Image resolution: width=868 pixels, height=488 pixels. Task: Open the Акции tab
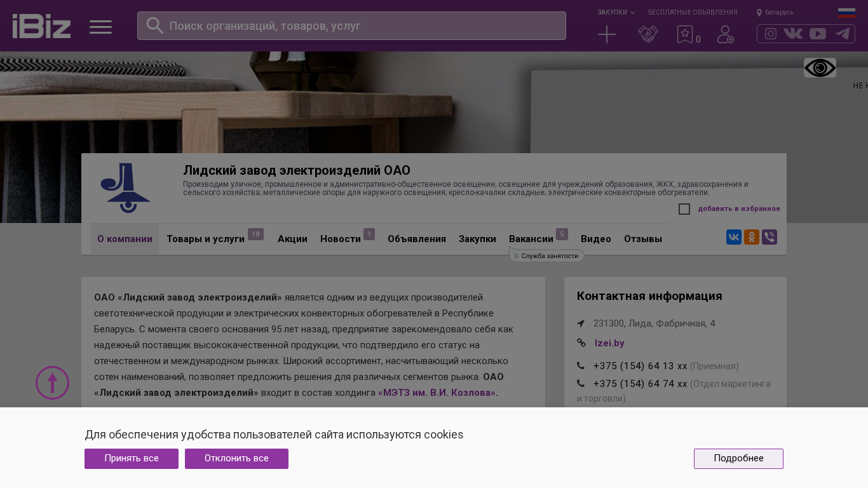(x=292, y=239)
